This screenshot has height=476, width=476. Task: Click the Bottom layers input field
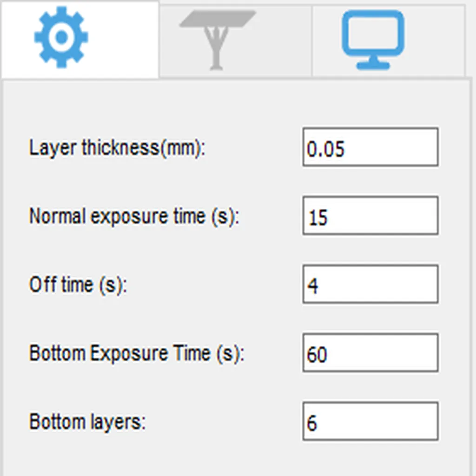(370, 421)
